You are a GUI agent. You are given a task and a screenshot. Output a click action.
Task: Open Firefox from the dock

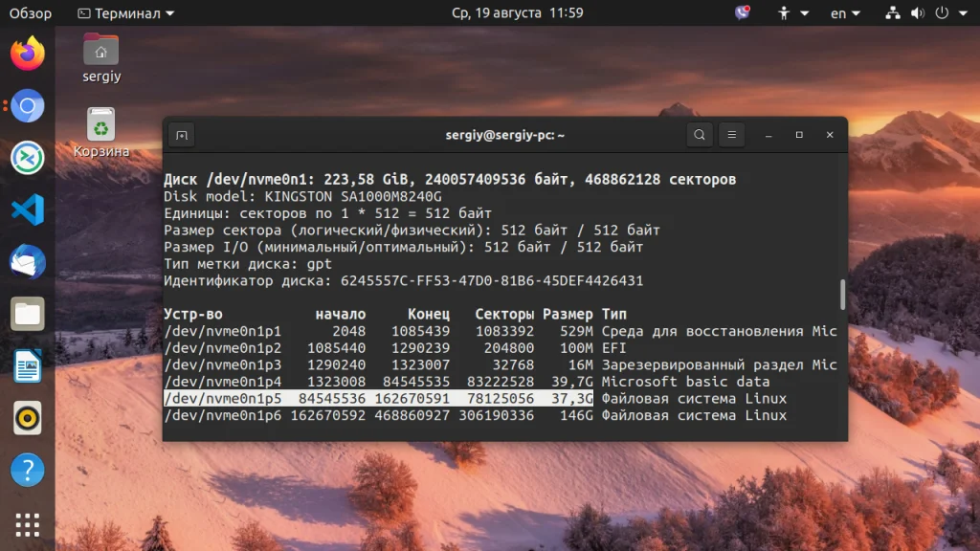click(x=28, y=54)
